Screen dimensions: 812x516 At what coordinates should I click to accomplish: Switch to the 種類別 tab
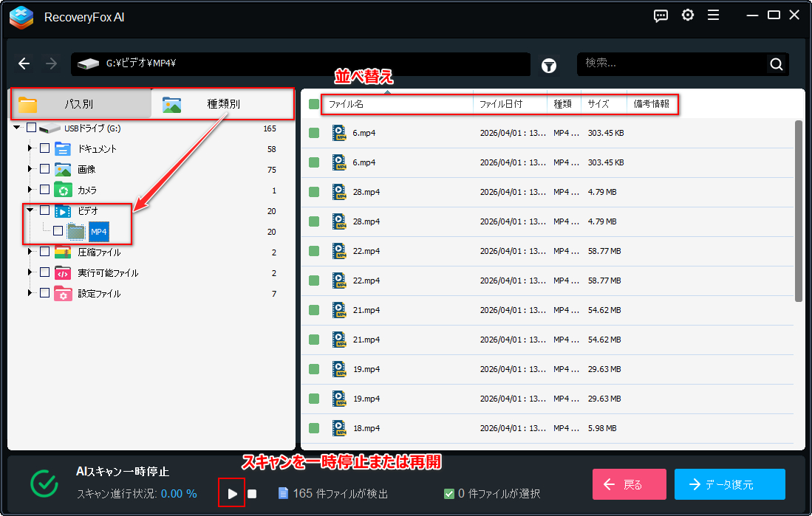tap(222, 104)
